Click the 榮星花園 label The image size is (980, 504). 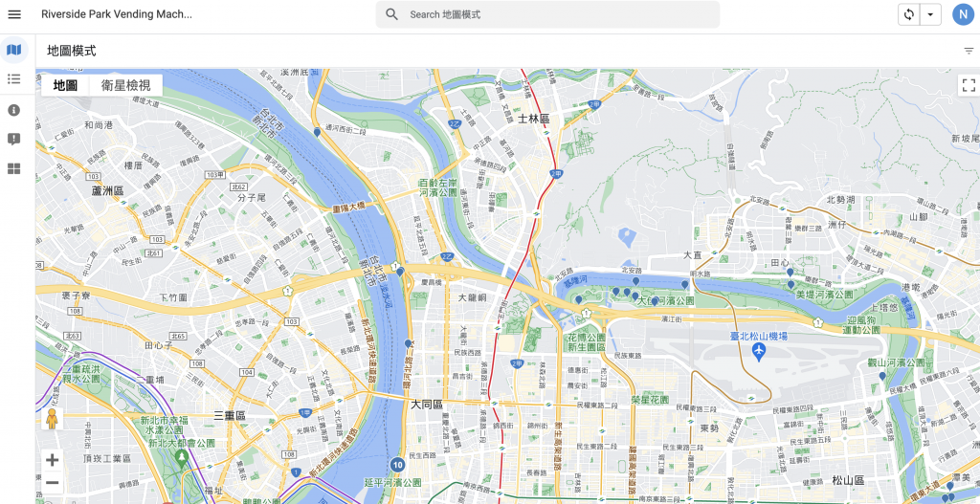[x=650, y=399]
